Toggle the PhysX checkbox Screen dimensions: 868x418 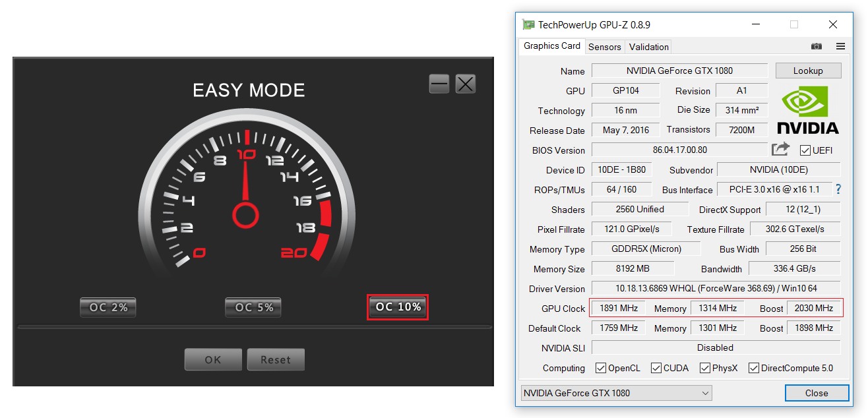(705, 368)
